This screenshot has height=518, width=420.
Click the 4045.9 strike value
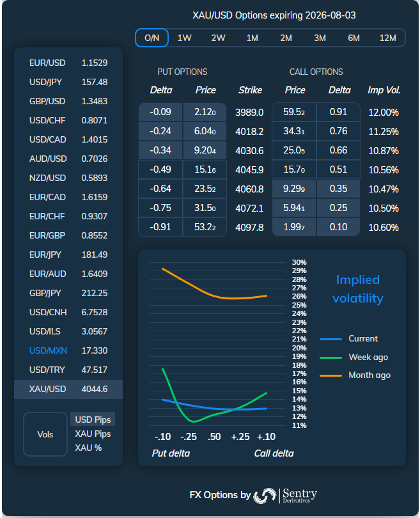pyautogui.click(x=249, y=170)
